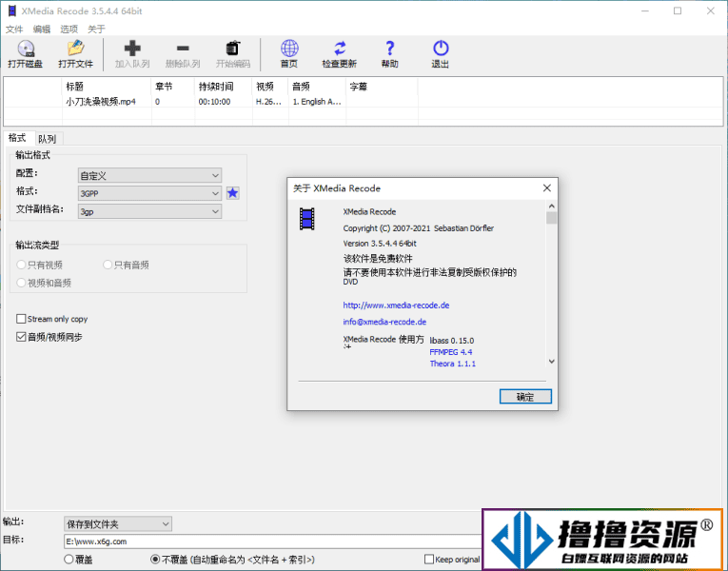Select the file row 小刀洗澡视频.mp4
Image resolution: width=728 pixels, height=571 pixels.
[x=364, y=102]
